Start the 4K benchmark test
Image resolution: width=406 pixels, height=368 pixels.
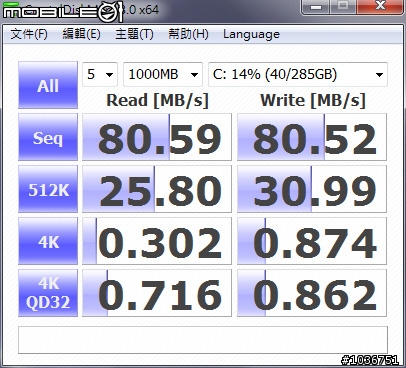[48, 241]
